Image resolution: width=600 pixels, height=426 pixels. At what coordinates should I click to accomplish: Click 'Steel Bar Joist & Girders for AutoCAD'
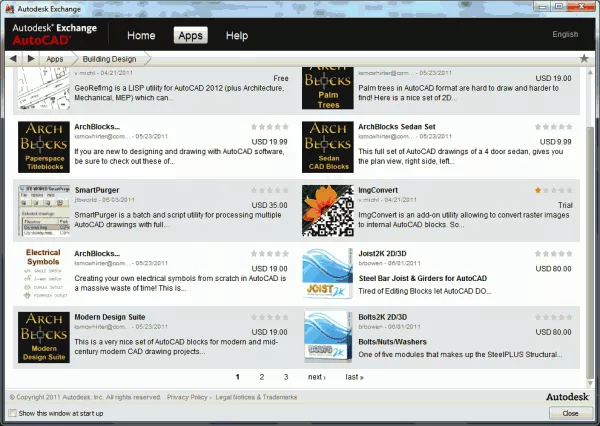coord(423,278)
